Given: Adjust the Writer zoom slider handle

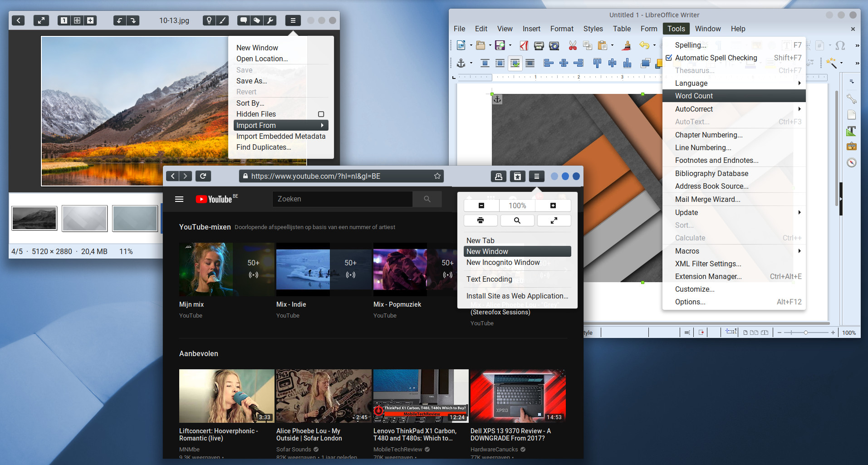Looking at the screenshot, I should click(806, 333).
